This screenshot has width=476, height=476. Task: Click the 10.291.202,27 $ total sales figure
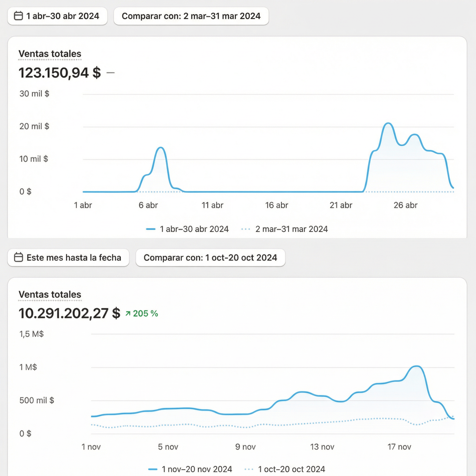click(69, 313)
